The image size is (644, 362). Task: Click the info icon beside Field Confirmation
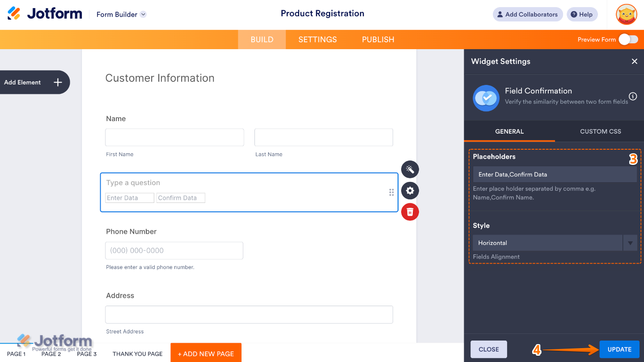[633, 96]
